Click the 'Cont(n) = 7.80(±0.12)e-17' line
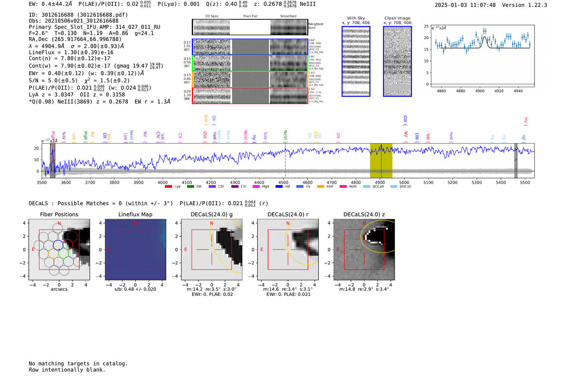 click(70, 58)
